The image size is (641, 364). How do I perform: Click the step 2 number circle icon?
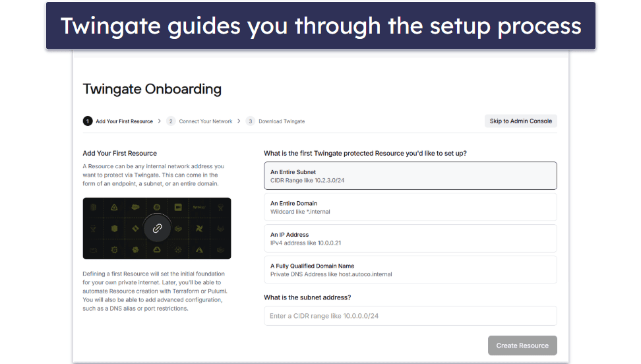click(x=170, y=121)
